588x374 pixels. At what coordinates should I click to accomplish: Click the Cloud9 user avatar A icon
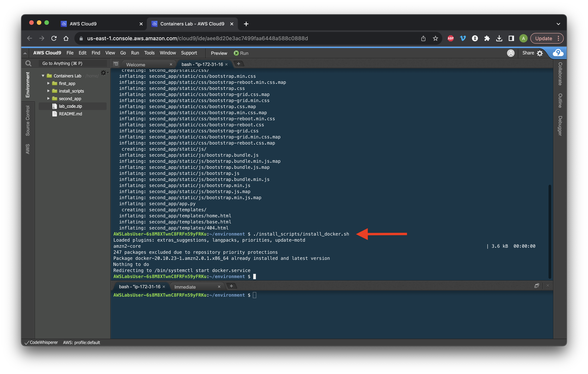tap(511, 53)
